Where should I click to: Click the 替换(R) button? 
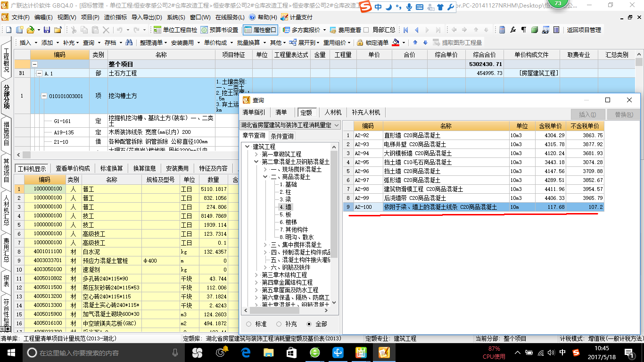[624, 115]
